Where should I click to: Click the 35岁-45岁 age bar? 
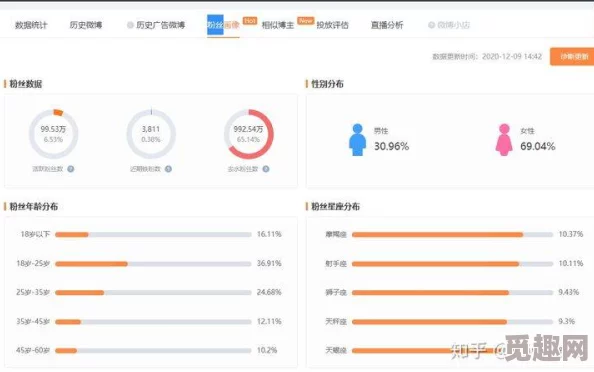tap(153, 322)
